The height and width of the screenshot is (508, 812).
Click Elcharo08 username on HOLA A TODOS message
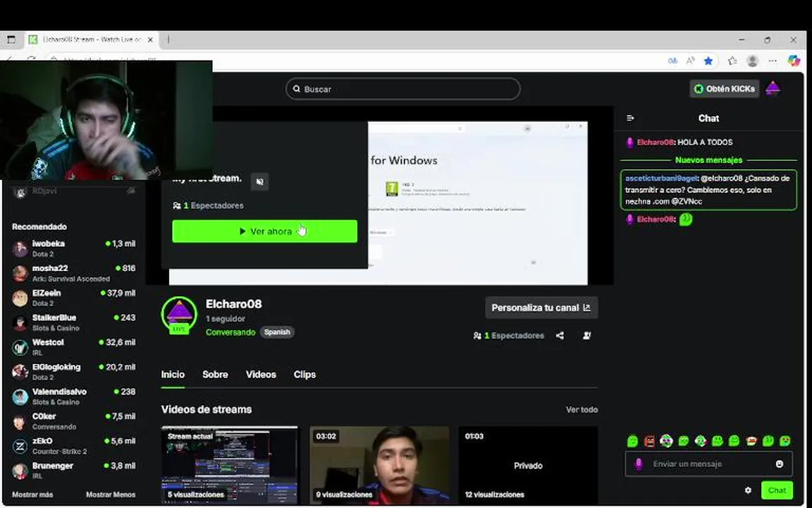pyautogui.click(x=655, y=142)
